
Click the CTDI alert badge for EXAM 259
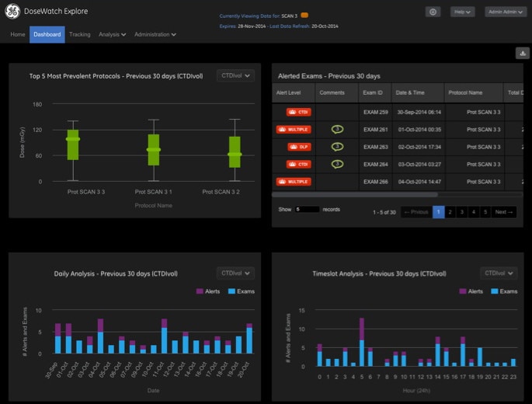click(298, 112)
